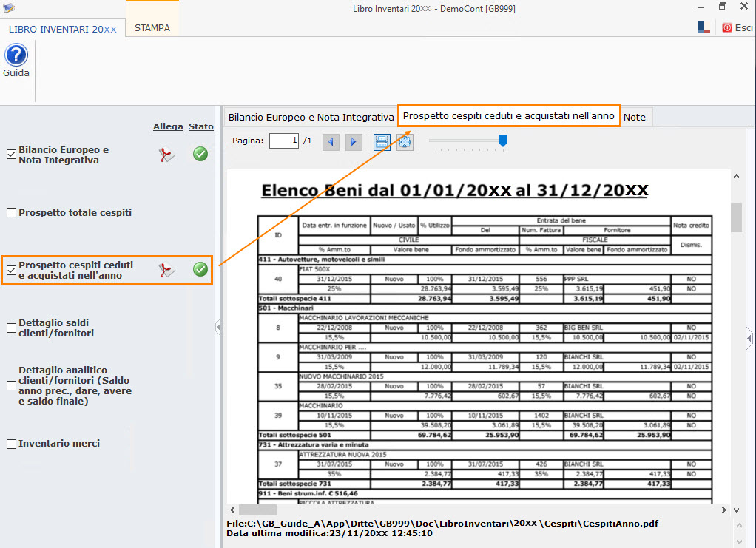756x548 pixels.
Task: Go to next page with right arrow
Action: pos(354,141)
